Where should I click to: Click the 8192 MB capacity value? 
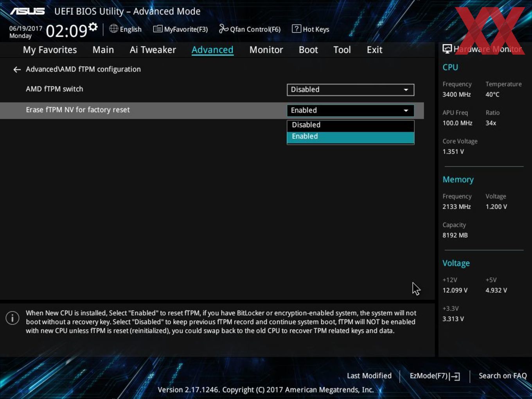click(x=455, y=235)
